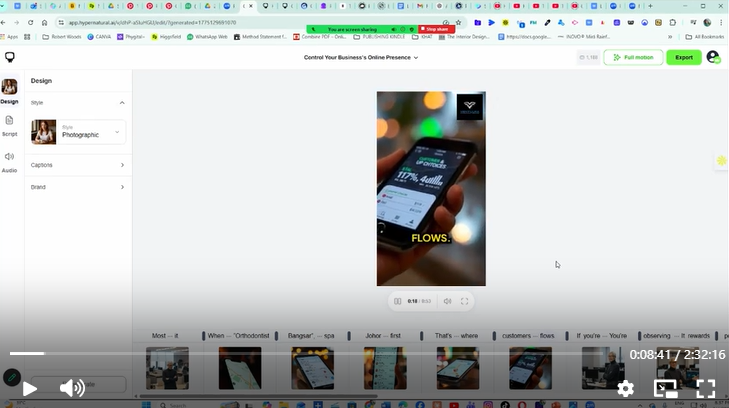Focus the browser address bar URL
Image resolution: width=729 pixels, height=408 pixels.
click(x=152, y=22)
